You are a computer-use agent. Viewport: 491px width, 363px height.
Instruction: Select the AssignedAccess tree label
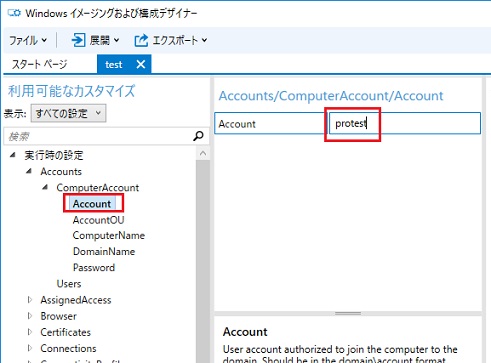pos(76,300)
